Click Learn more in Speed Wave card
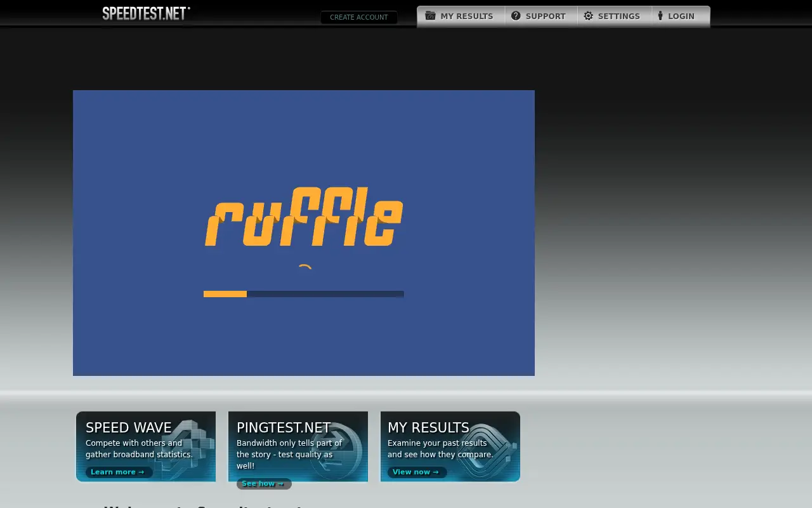Screen dimensions: 812x508 point(119,472)
